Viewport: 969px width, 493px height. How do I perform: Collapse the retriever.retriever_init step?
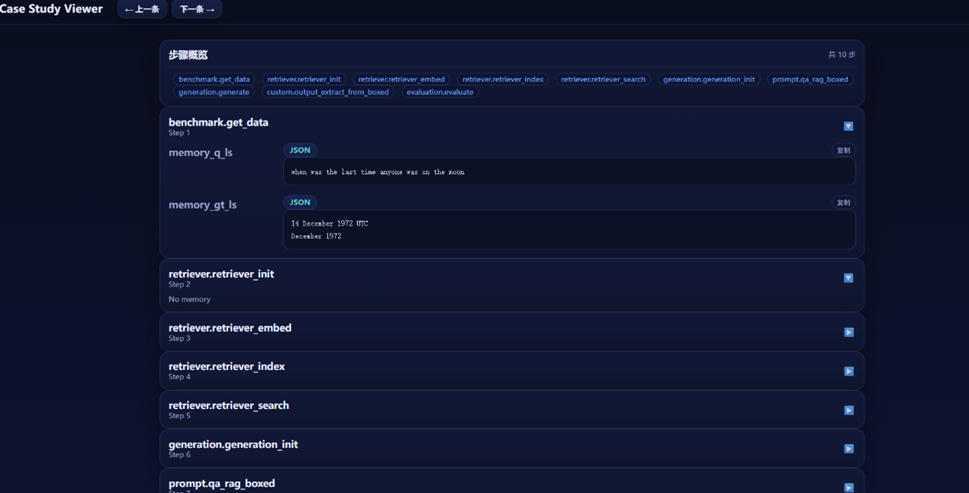[848, 278]
